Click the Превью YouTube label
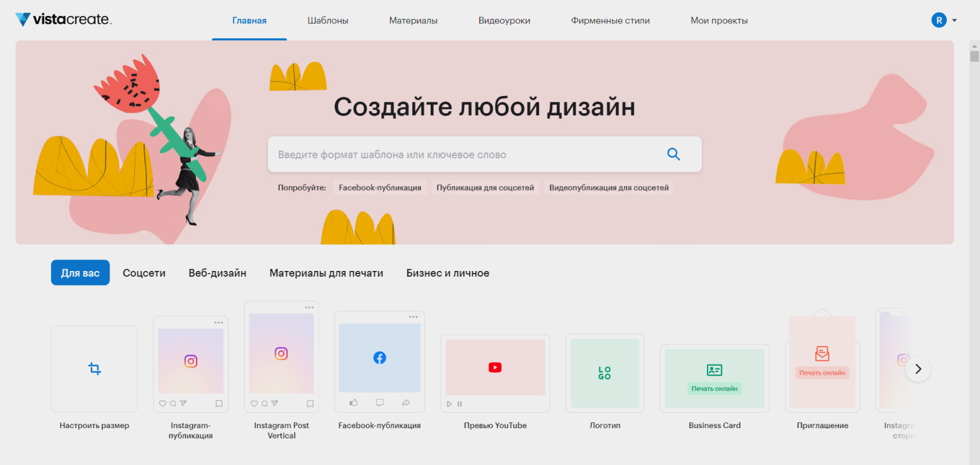Screen dimensions: 980x465 (x=495, y=426)
